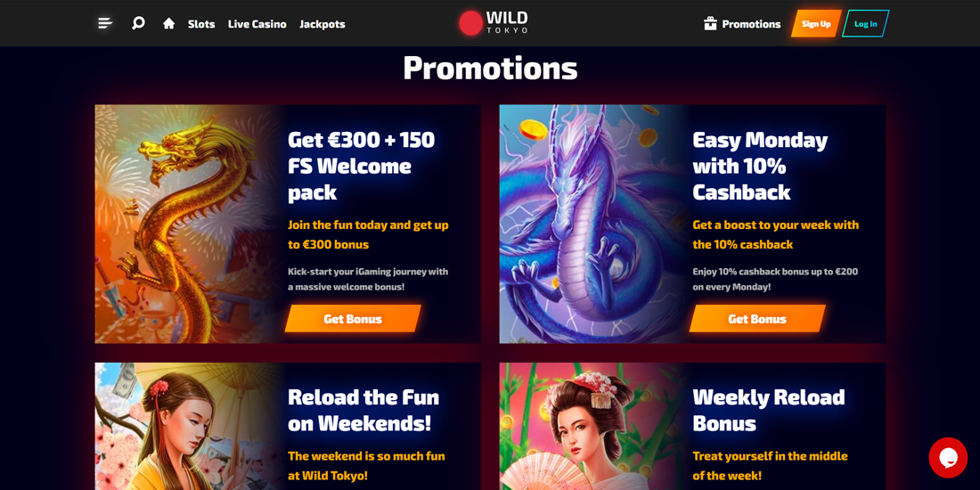Open the hamburger menu icon
This screenshot has width=980, height=490.
105,24
